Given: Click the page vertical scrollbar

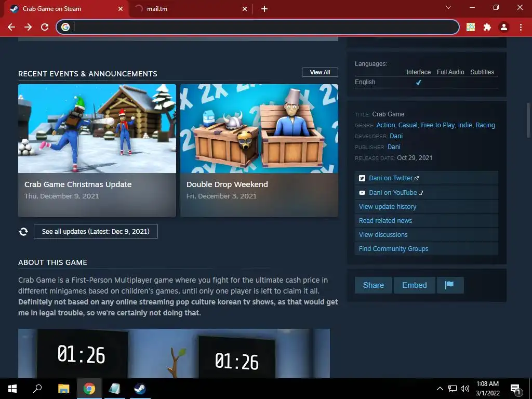Looking at the screenshot, I should [x=528, y=120].
